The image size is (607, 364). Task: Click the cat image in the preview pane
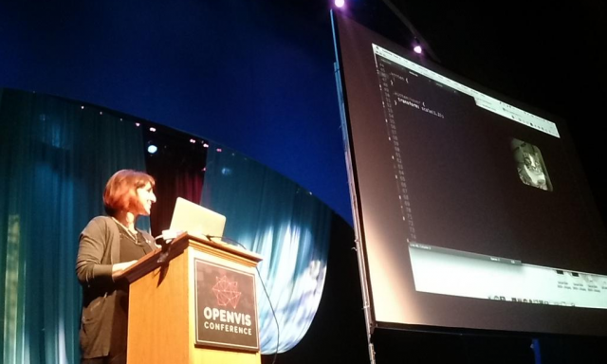531,164
